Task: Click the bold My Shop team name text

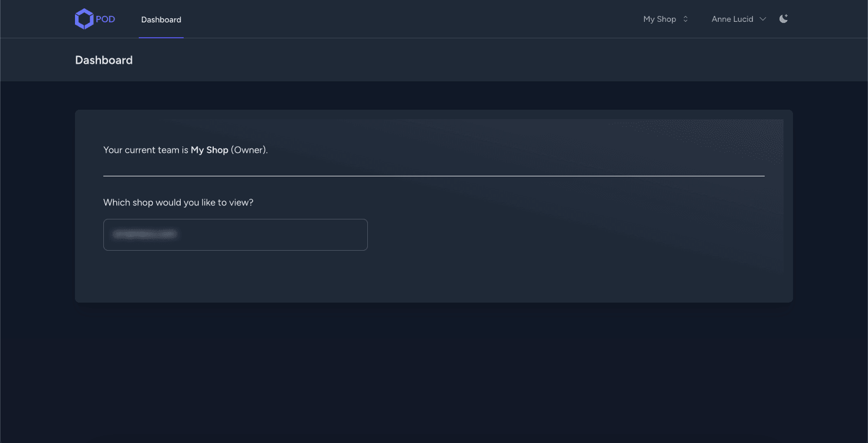Action: tap(209, 149)
